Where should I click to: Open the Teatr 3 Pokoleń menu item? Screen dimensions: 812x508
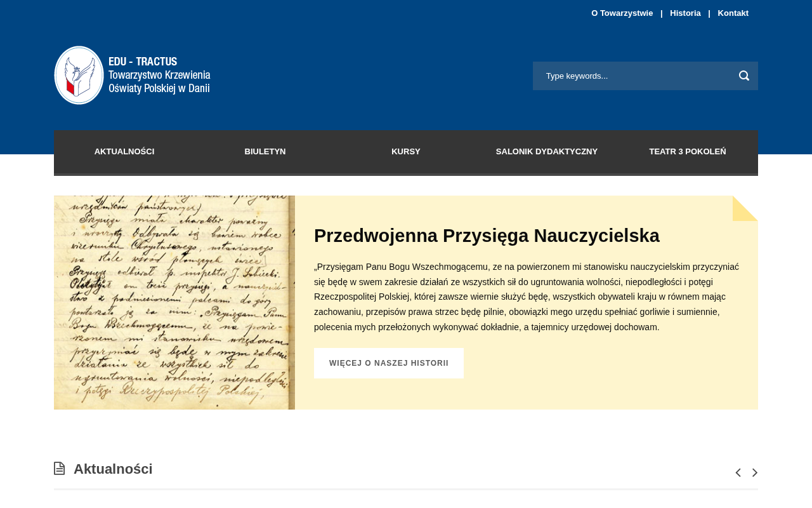coord(688,152)
